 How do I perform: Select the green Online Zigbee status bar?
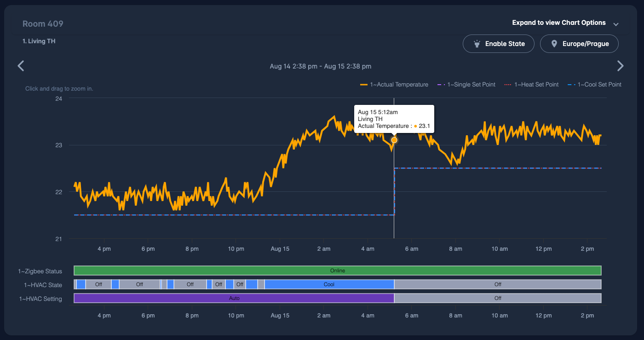coord(337,271)
